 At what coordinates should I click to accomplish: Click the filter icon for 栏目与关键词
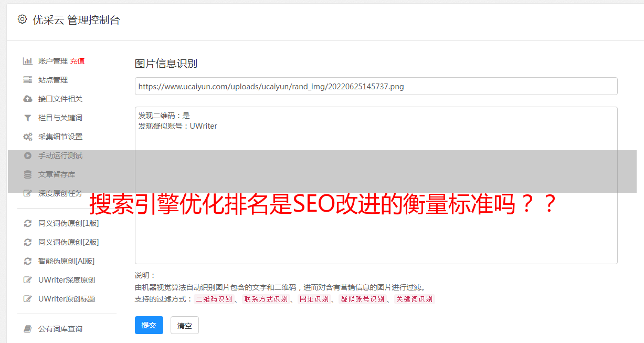click(28, 118)
